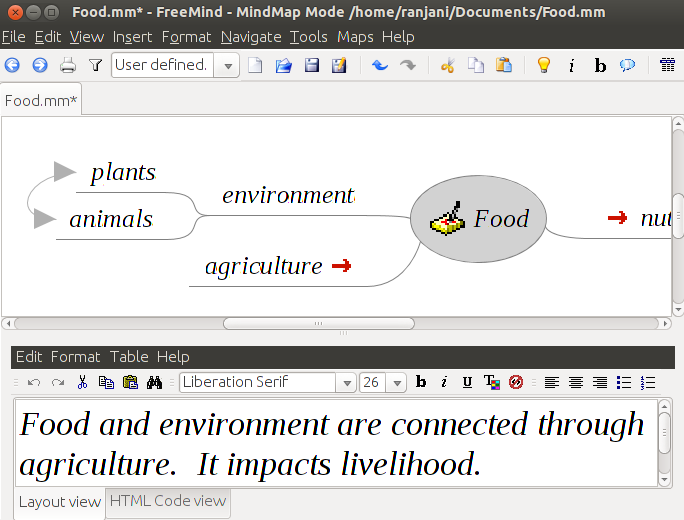
Task: Toggle italic in note editor toolbar
Action: pos(444,382)
